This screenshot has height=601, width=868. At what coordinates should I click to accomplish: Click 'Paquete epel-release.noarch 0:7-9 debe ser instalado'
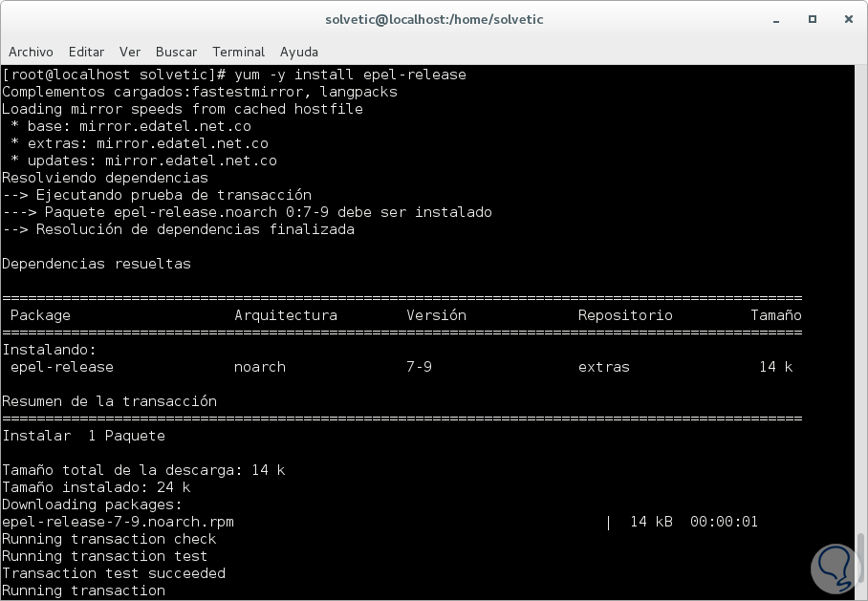pos(269,212)
